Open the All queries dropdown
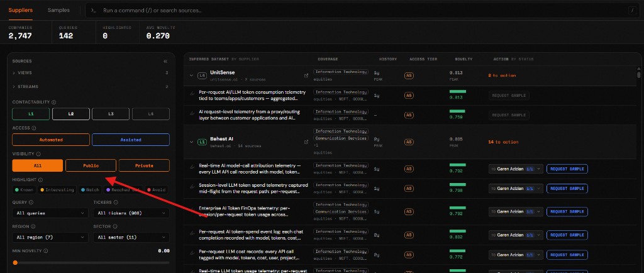Image resolution: width=644 pixels, height=273 pixels. 50,213
